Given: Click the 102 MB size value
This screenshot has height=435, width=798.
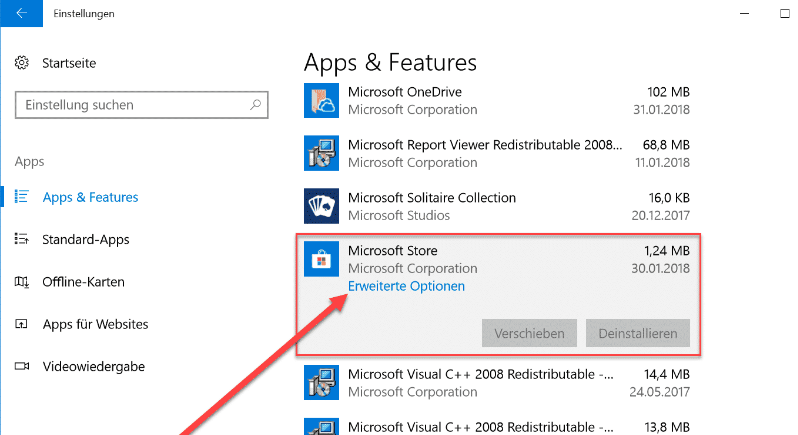Looking at the screenshot, I should click(668, 92).
